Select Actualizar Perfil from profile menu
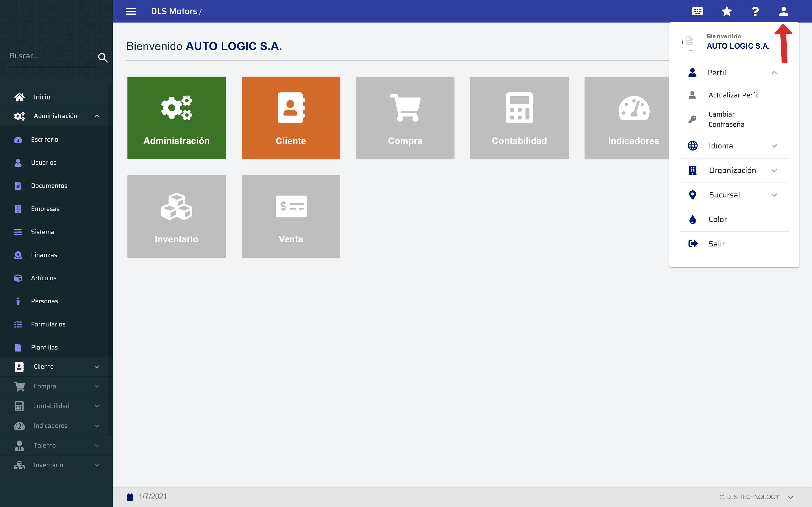Viewport: 812px width, 507px height. click(733, 95)
